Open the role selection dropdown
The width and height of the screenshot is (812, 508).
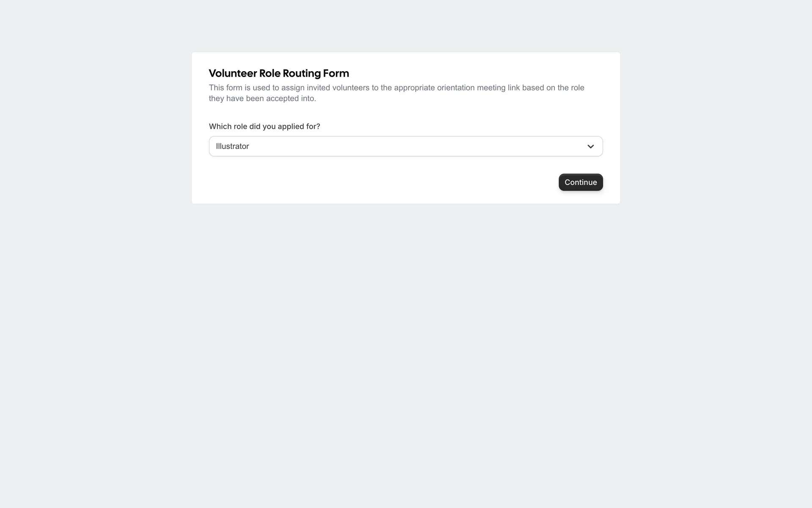[x=406, y=146]
